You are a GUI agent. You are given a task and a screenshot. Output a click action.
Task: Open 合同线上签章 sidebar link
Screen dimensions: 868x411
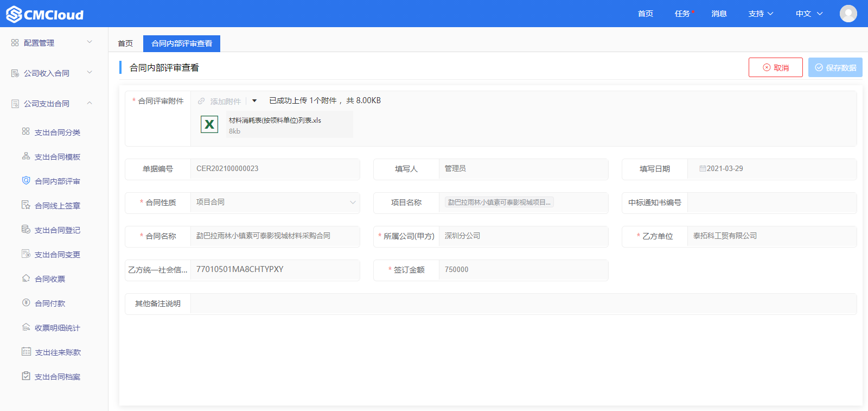(x=58, y=206)
